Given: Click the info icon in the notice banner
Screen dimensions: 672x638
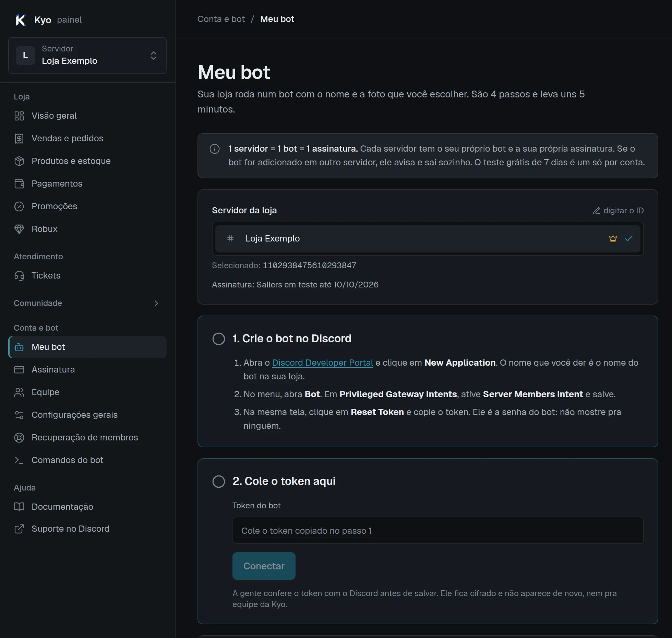Looking at the screenshot, I should pyautogui.click(x=215, y=149).
